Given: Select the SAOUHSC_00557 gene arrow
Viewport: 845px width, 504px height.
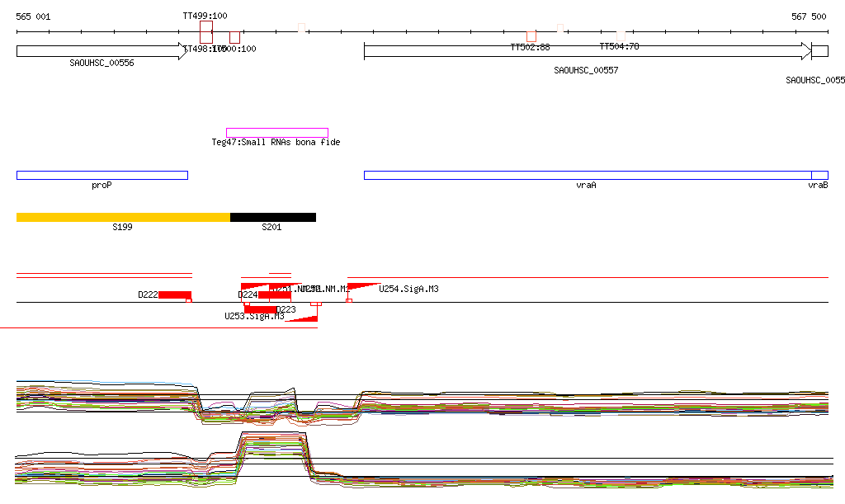Looking at the screenshot, I should [588, 51].
